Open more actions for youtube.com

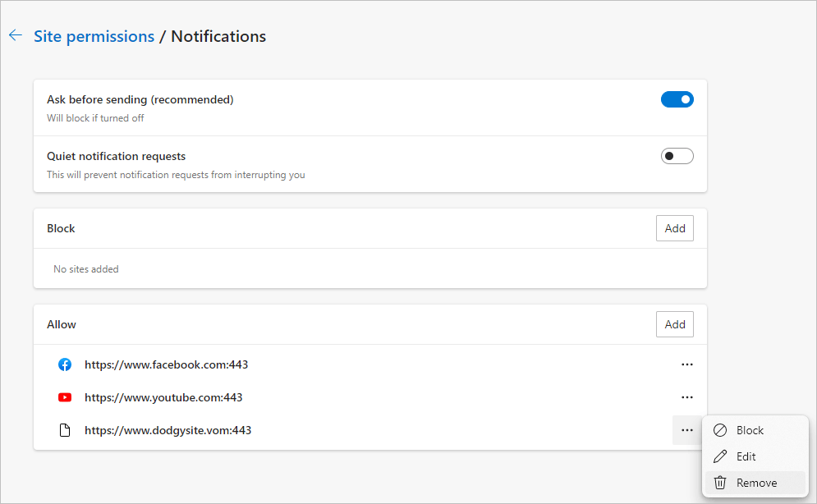coord(687,397)
